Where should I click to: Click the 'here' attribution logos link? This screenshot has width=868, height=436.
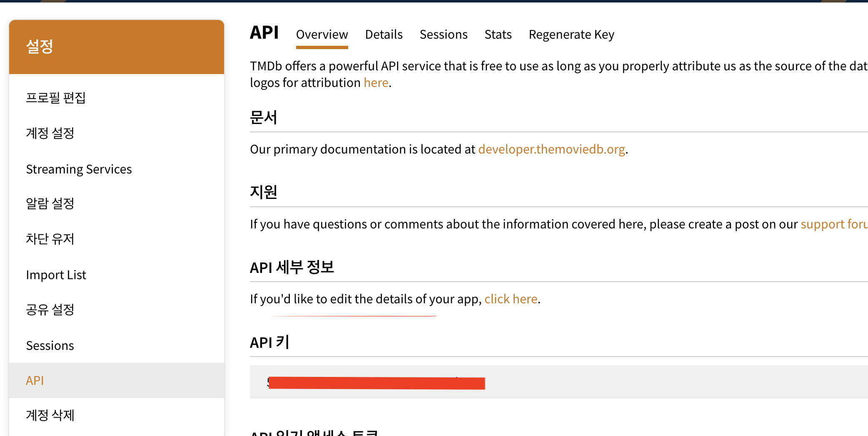tap(376, 83)
